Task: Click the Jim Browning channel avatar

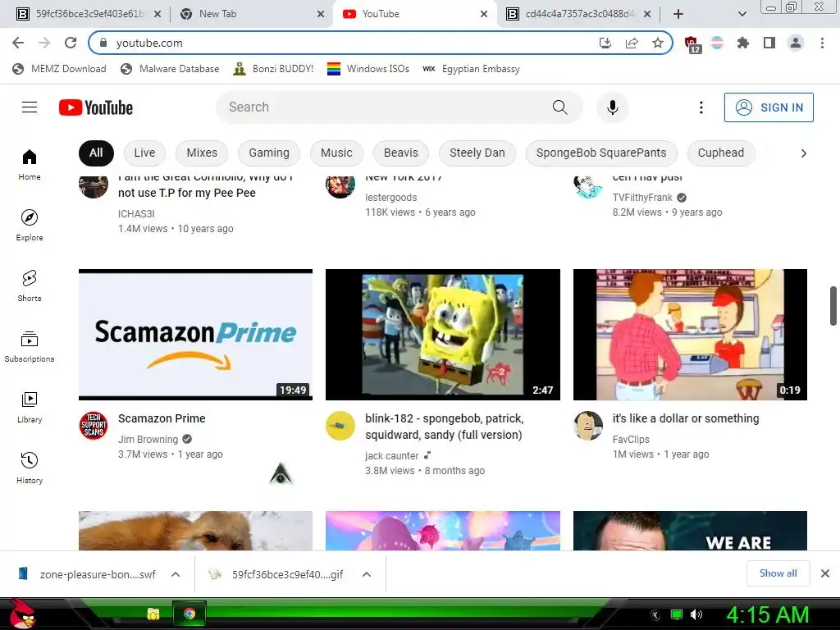Action: (x=94, y=426)
